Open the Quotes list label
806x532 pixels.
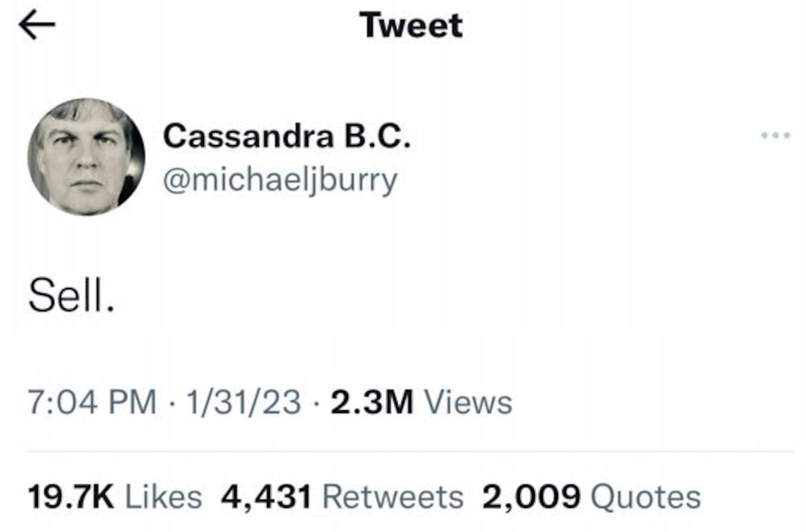pyautogui.click(x=646, y=496)
